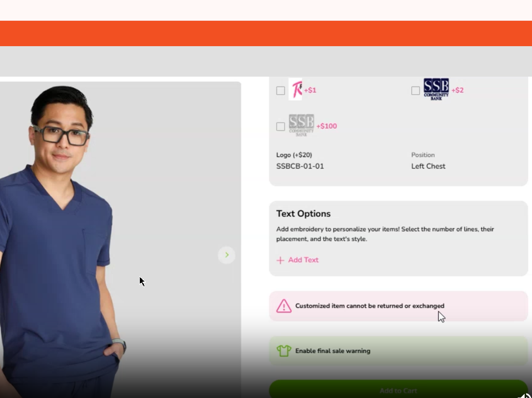Viewport: 532px width, 398px height.
Task: Advance to next product image with arrow
Action: [227, 255]
